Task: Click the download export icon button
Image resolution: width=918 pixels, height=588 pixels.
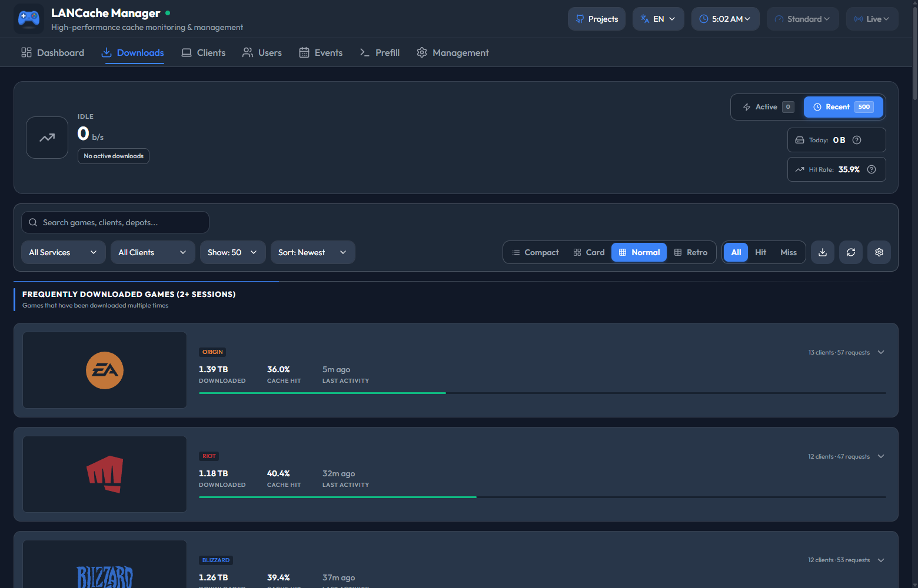Action: [x=823, y=252]
